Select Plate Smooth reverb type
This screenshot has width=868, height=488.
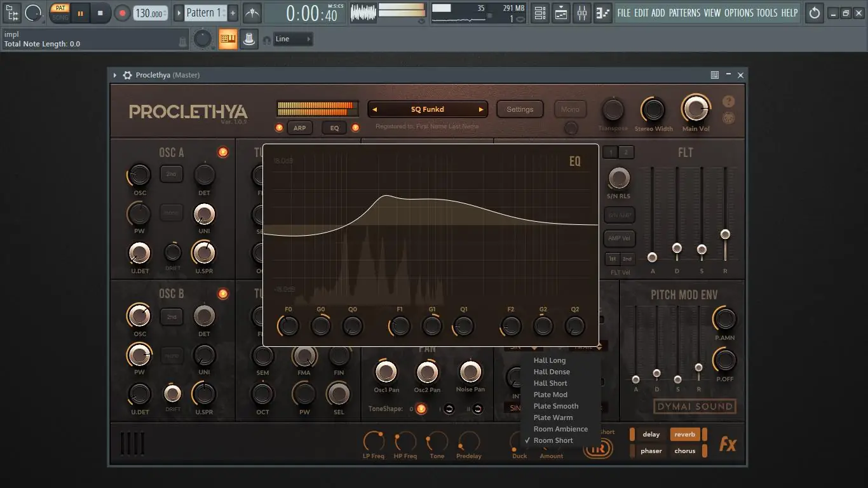click(556, 406)
